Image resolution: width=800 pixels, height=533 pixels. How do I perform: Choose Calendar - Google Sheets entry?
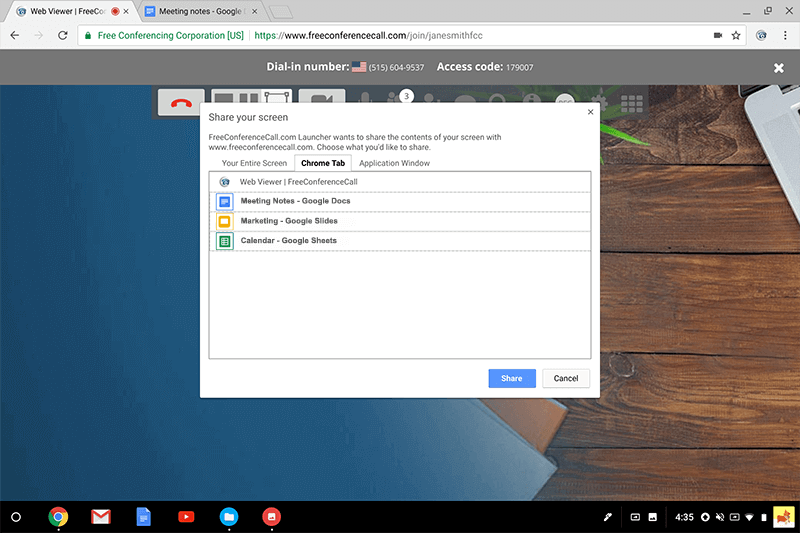(x=400, y=241)
